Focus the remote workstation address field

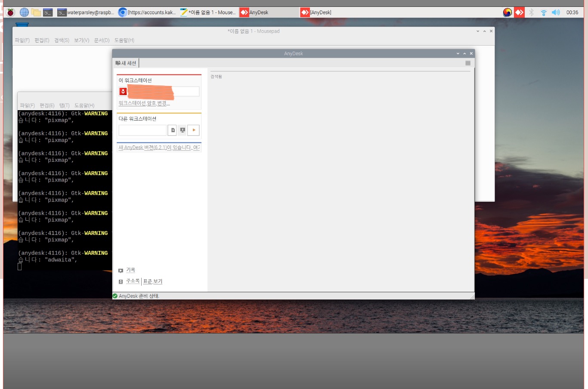tap(142, 130)
